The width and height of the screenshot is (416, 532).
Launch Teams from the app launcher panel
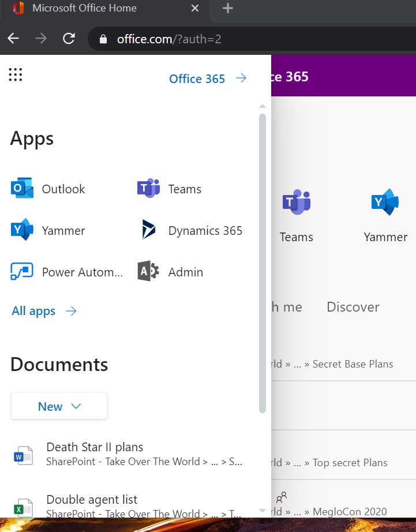coord(169,189)
